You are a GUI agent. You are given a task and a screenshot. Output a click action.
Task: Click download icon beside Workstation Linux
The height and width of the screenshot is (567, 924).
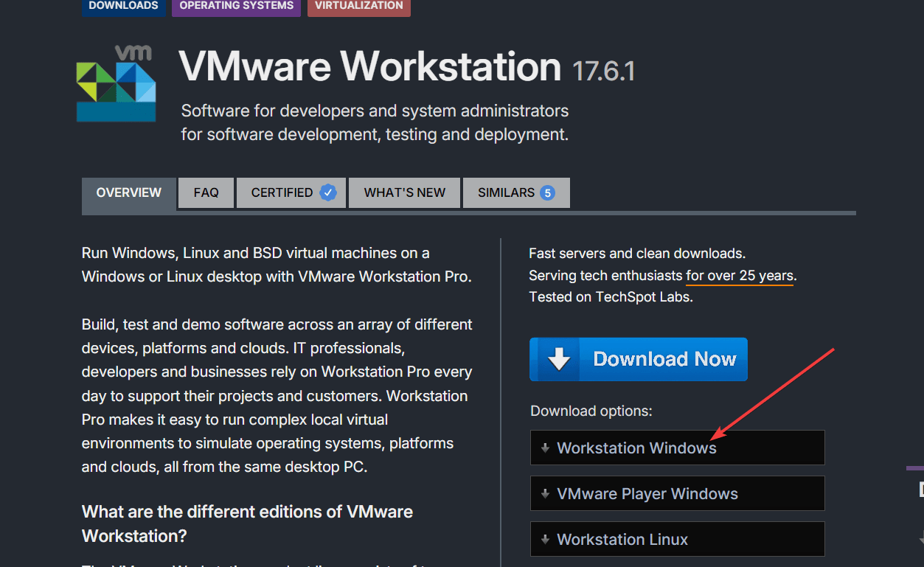[545, 539]
